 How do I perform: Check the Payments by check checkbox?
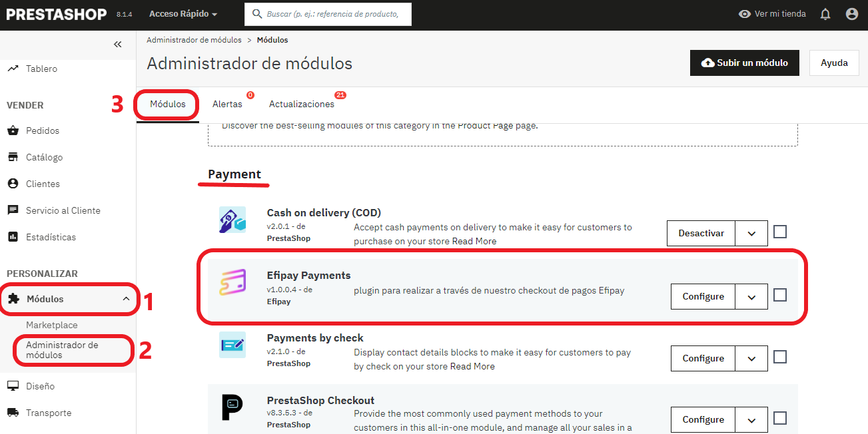pos(780,357)
